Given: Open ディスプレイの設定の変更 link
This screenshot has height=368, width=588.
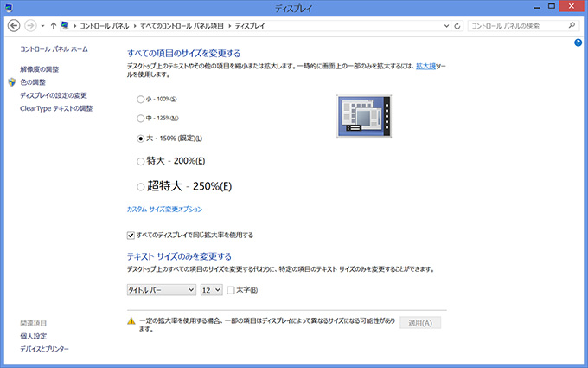Looking at the screenshot, I should (x=54, y=95).
